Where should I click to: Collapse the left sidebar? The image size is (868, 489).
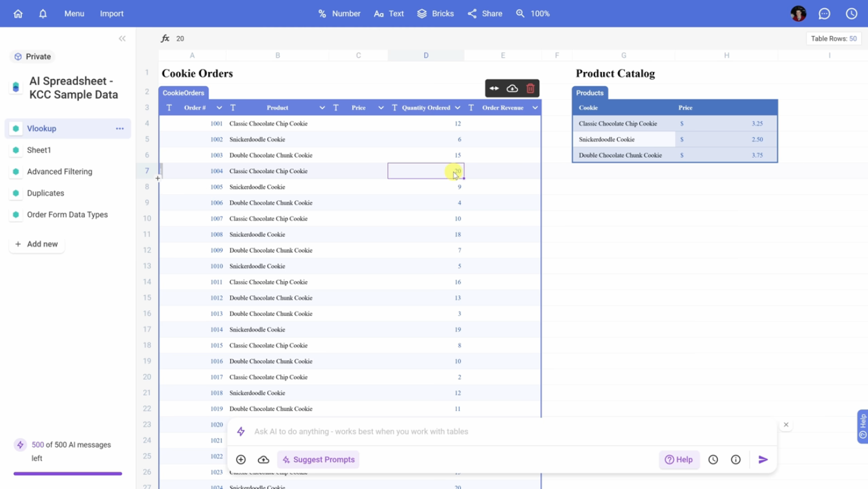(x=122, y=38)
